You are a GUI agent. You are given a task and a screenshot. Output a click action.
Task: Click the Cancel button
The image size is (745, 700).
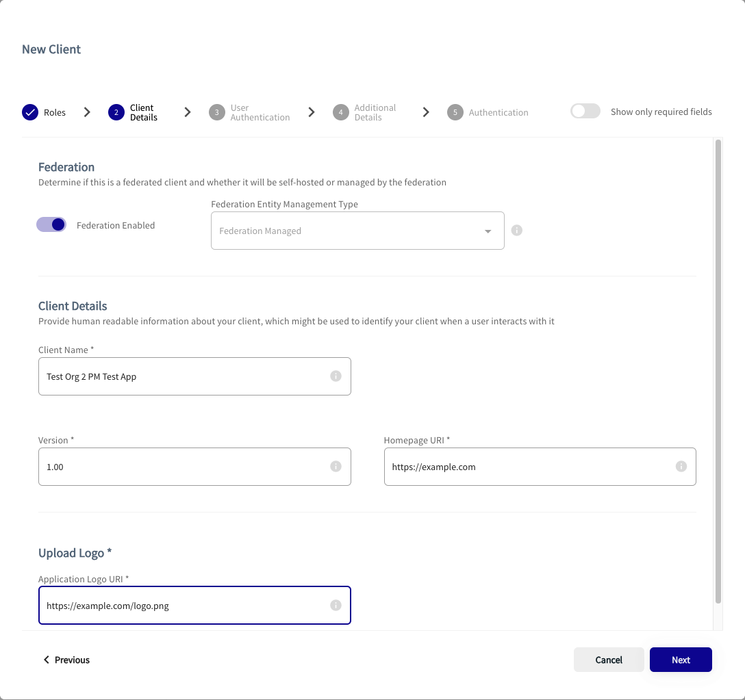(x=609, y=660)
